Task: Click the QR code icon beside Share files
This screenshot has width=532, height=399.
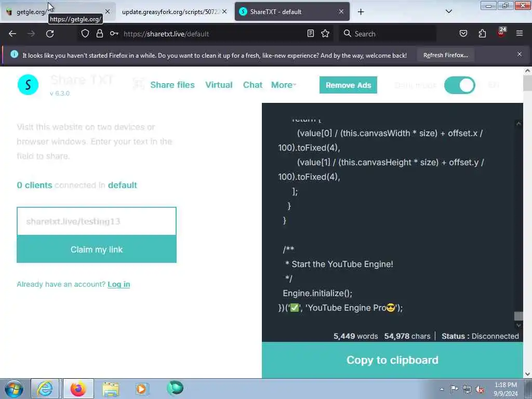Action: click(138, 84)
